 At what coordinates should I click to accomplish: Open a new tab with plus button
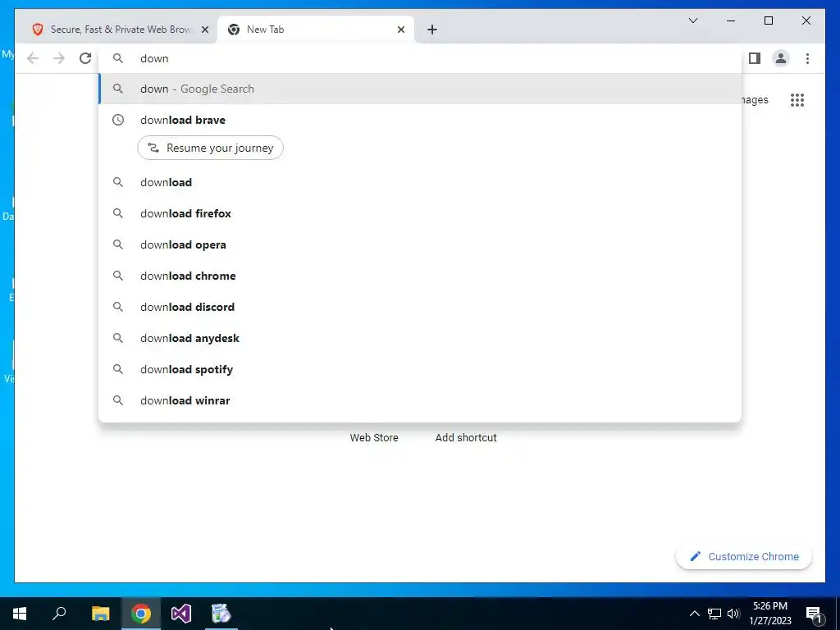point(432,30)
